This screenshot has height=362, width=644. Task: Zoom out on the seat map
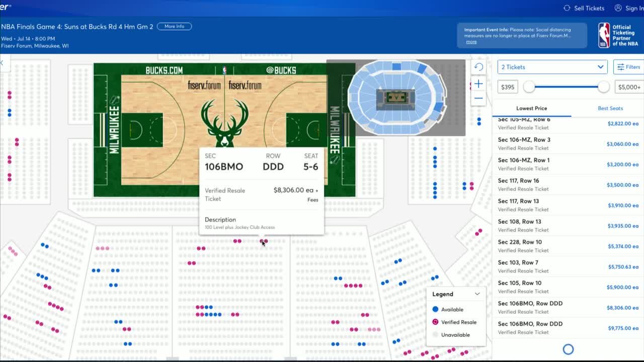478,99
